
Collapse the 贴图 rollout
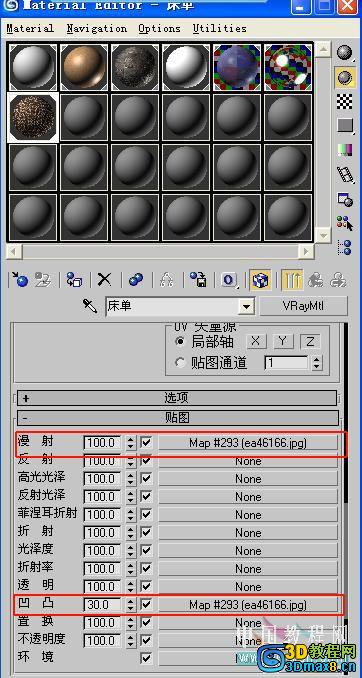pyautogui.click(x=177, y=418)
